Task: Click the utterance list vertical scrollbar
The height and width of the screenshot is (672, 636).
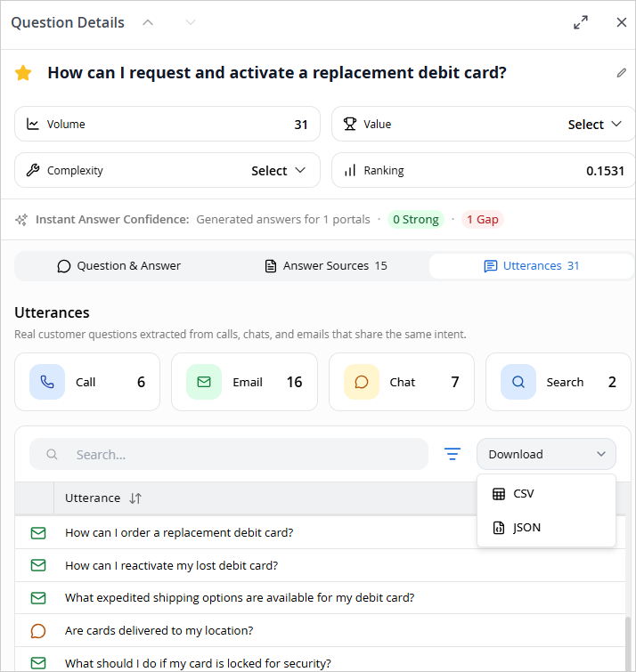Action: click(x=628, y=644)
